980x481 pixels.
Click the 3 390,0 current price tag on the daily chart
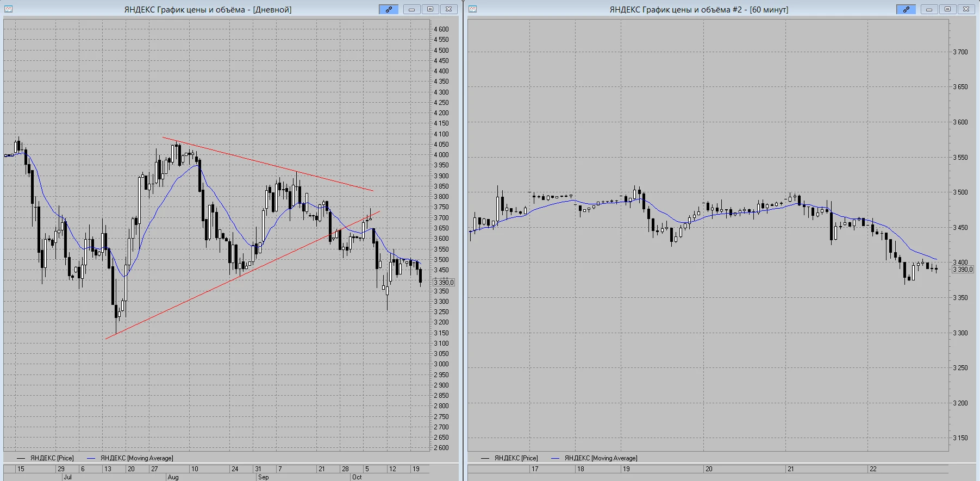pyautogui.click(x=444, y=283)
